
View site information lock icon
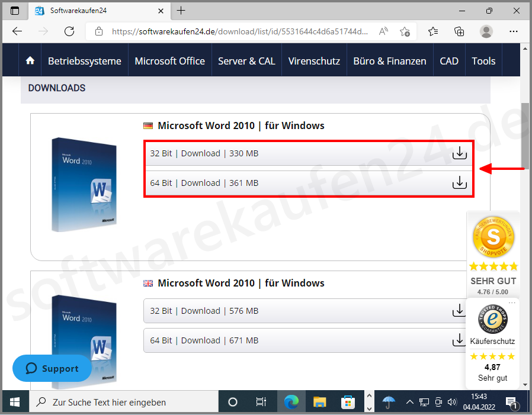(x=99, y=31)
